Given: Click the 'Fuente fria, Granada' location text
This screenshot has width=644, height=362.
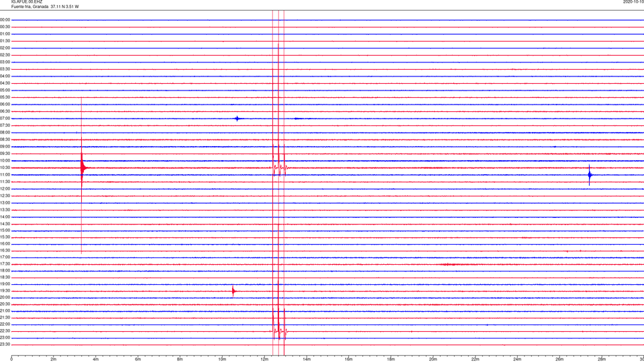Looking at the screenshot, I should (x=30, y=7).
